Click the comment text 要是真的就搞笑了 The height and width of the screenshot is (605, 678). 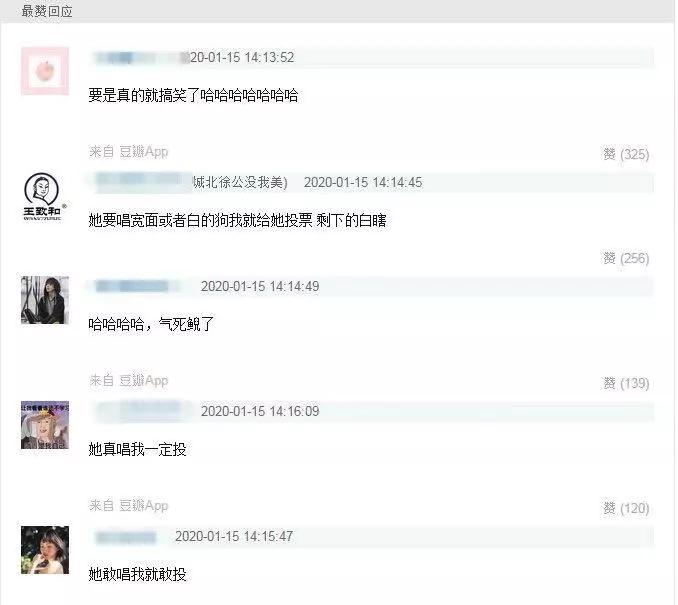pyautogui.click(x=144, y=95)
